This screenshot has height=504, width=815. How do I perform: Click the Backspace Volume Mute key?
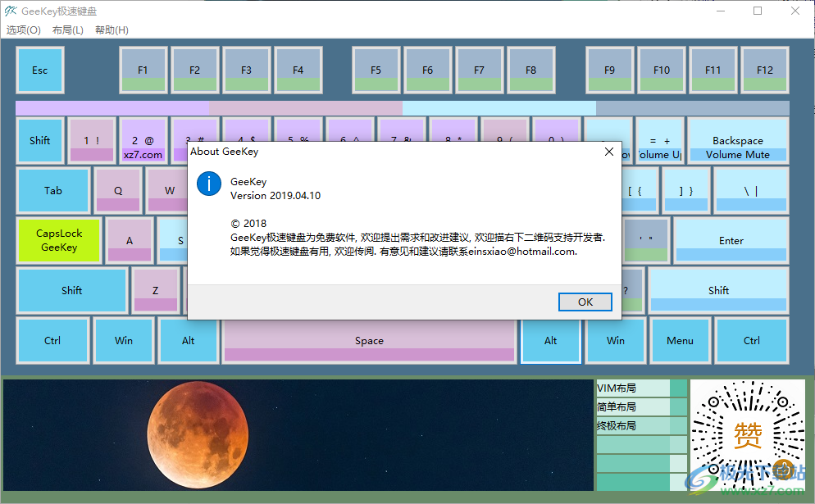738,140
